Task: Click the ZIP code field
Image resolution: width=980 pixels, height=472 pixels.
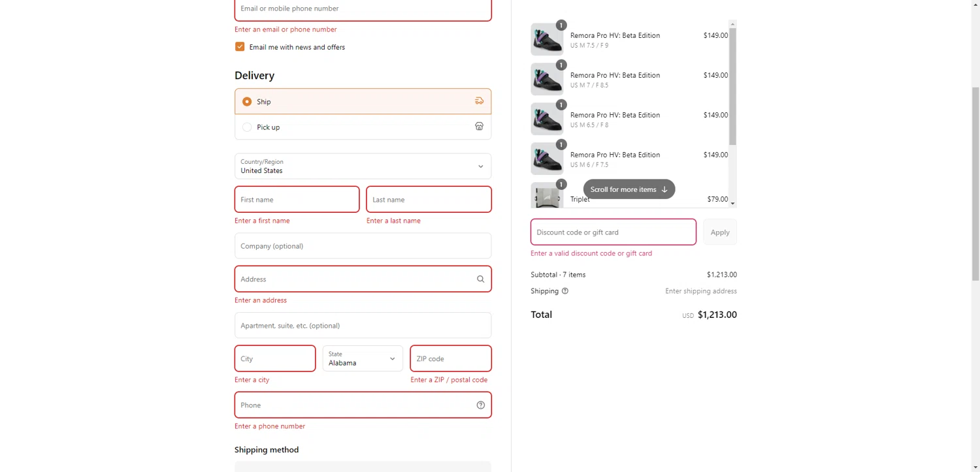Action: coord(450,358)
